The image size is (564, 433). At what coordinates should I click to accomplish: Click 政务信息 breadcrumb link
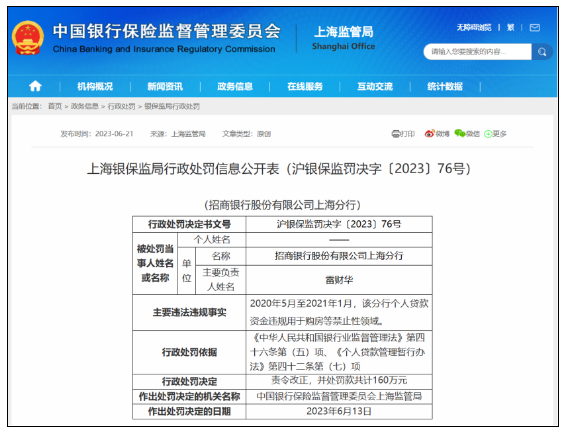(x=85, y=106)
